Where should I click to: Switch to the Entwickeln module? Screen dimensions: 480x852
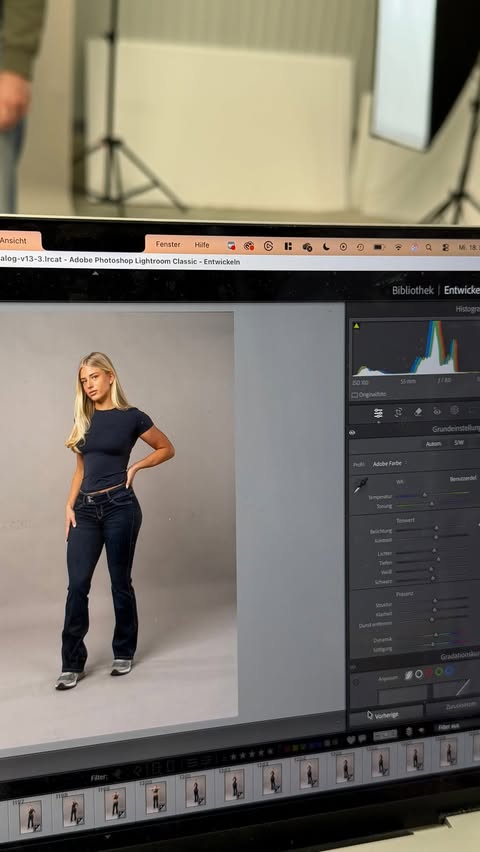[462, 290]
